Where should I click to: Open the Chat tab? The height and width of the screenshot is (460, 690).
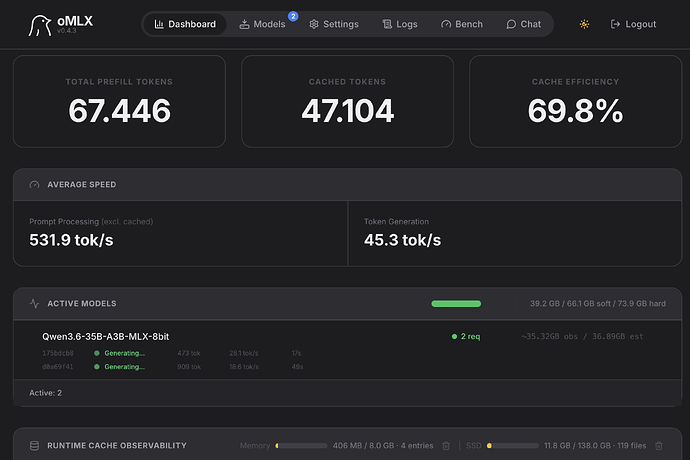[523, 24]
